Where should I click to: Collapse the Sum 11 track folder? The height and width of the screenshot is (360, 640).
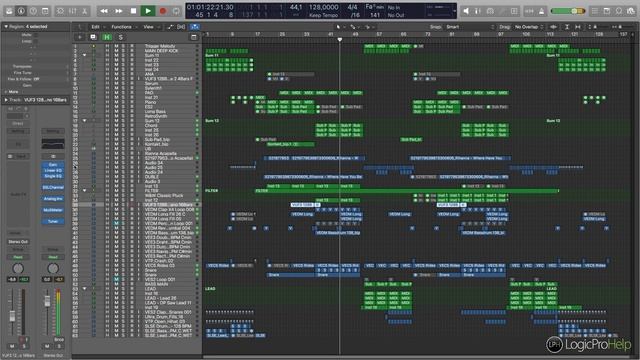click(84, 55)
